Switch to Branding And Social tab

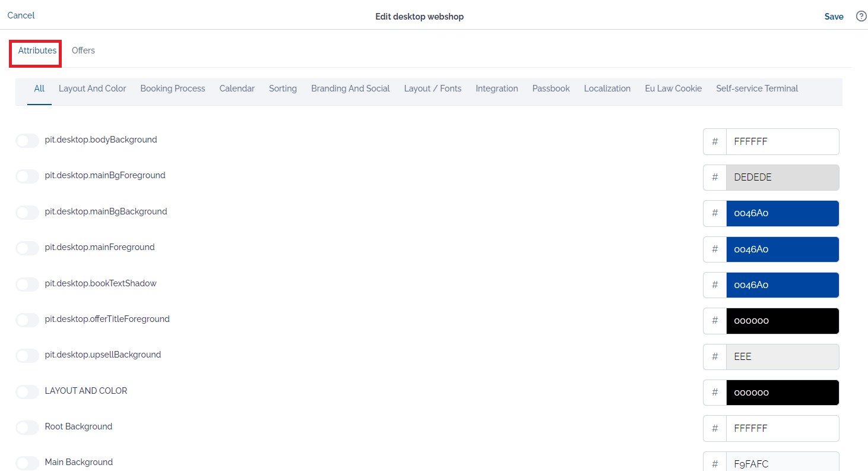[x=350, y=88]
